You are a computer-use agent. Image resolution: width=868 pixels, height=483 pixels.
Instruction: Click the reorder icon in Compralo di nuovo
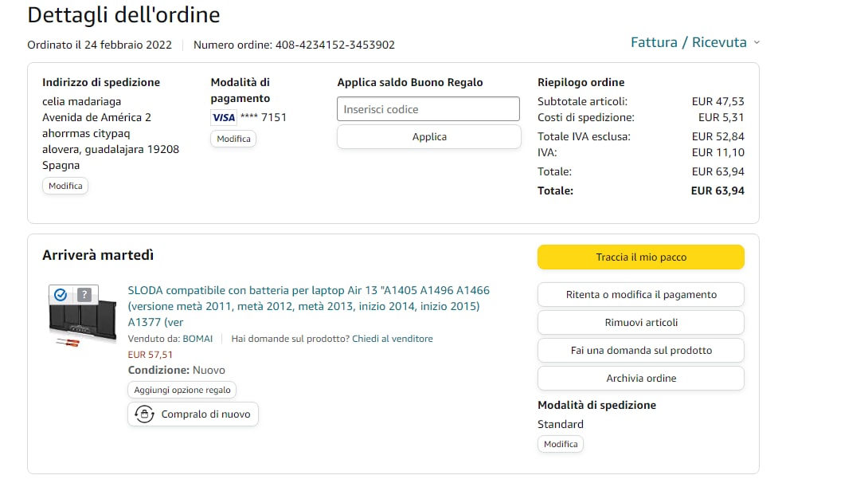pyautogui.click(x=144, y=414)
